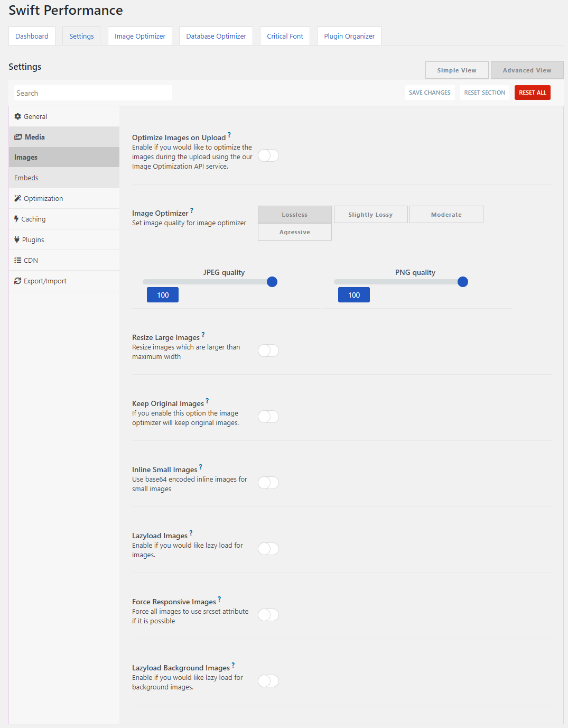Image resolution: width=568 pixels, height=728 pixels.
Task: Click the Optimization magic wand icon
Action: point(17,198)
